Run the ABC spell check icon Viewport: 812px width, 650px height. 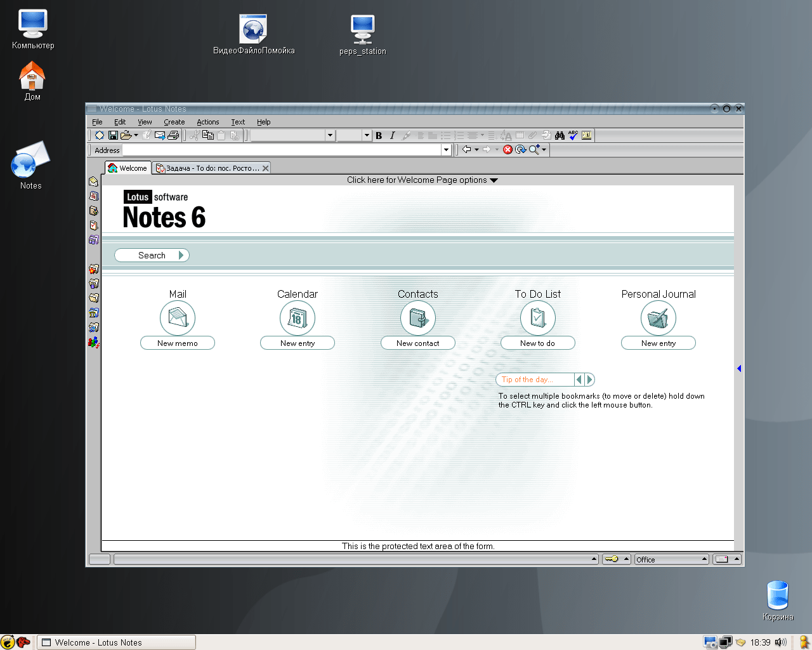573,135
